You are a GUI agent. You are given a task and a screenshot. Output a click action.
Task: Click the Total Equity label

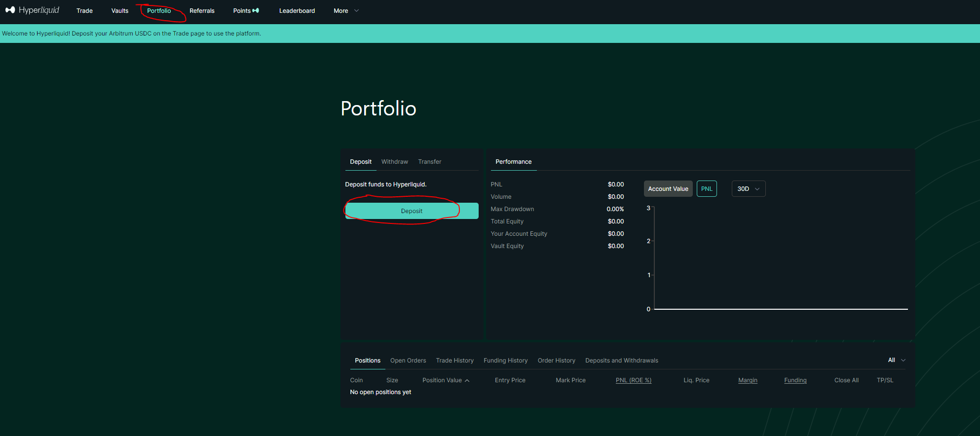(507, 221)
